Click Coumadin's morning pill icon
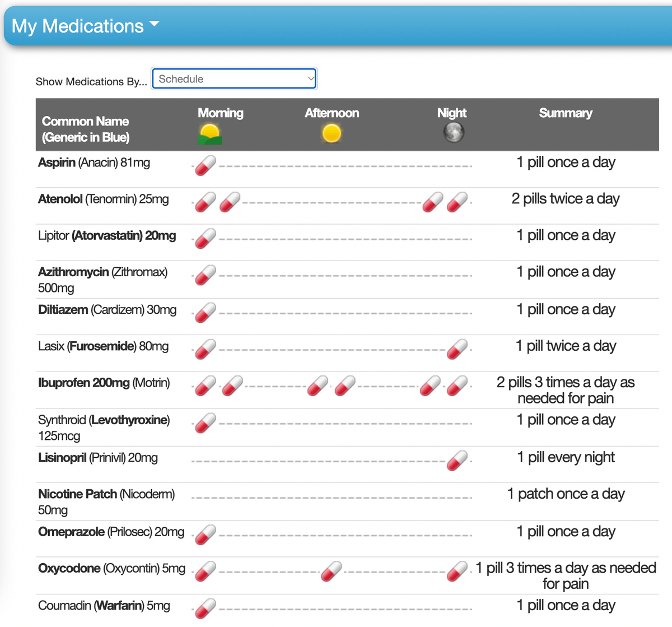Viewport: 672px width, 627px height. click(206, 609)
